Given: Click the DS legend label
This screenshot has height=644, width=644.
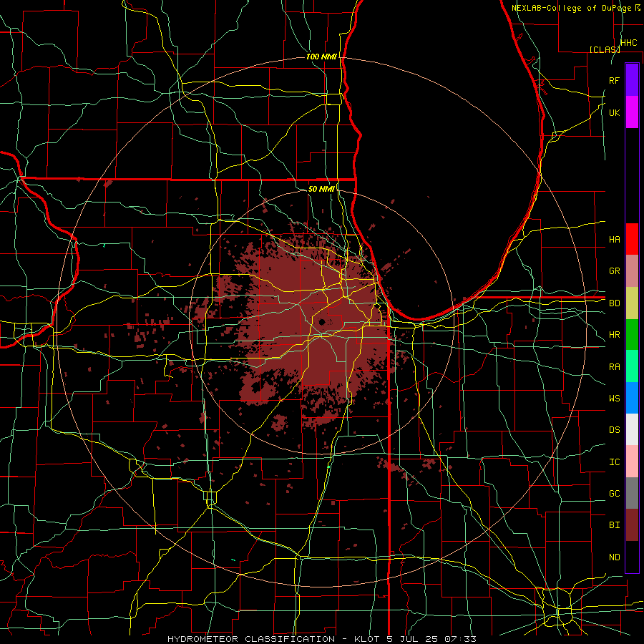Looking at the screenshot, I should pos(615,430).
